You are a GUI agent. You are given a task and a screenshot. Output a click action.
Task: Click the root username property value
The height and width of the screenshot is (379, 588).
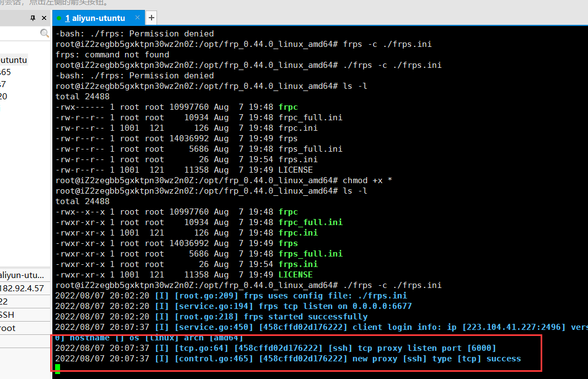8,328
